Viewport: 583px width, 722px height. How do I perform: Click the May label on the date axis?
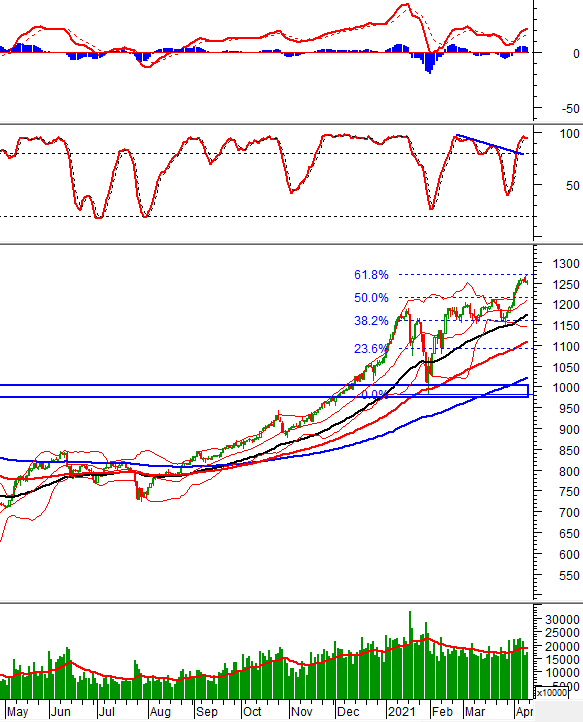17,711
